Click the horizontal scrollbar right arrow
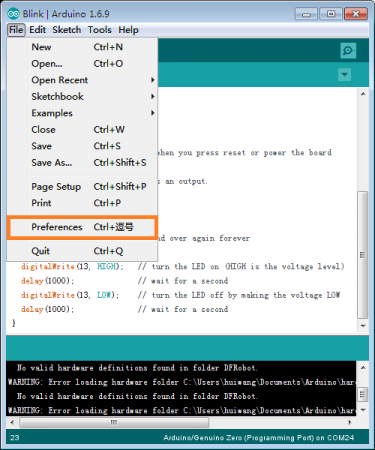 click(350, 422)
